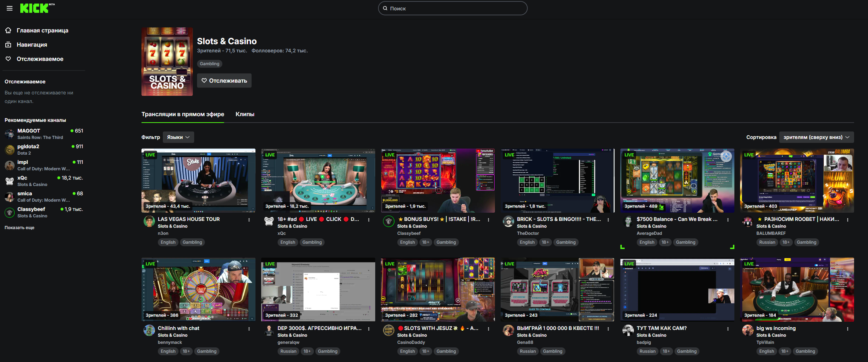Follow the Slots & Casino category with Отслеживать
The height and width of the screenshot is (362, 868).
224,81
